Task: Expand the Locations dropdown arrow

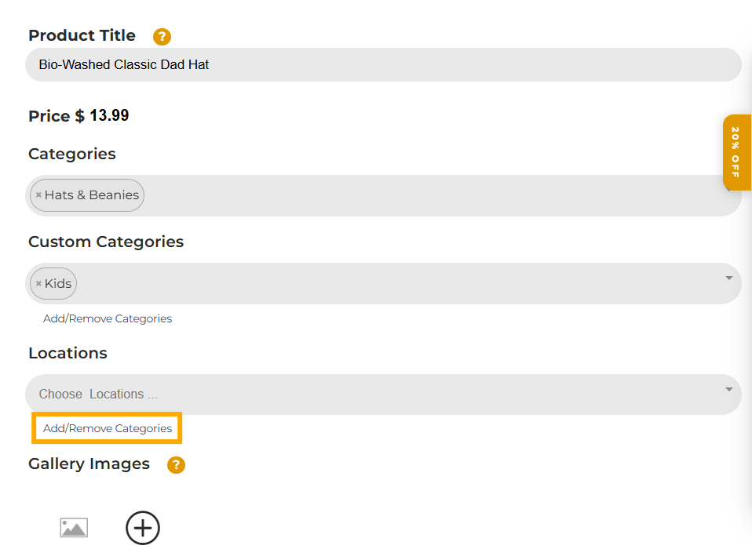Action: point(729,390)
